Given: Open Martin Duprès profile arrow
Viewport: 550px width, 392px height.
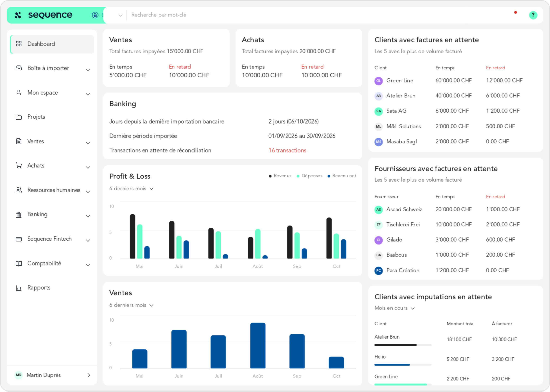Looking at the screenshot, I should point(89,375).
